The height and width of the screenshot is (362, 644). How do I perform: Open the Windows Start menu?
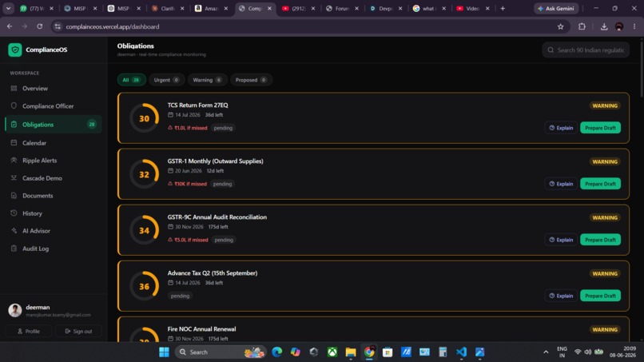164,352
